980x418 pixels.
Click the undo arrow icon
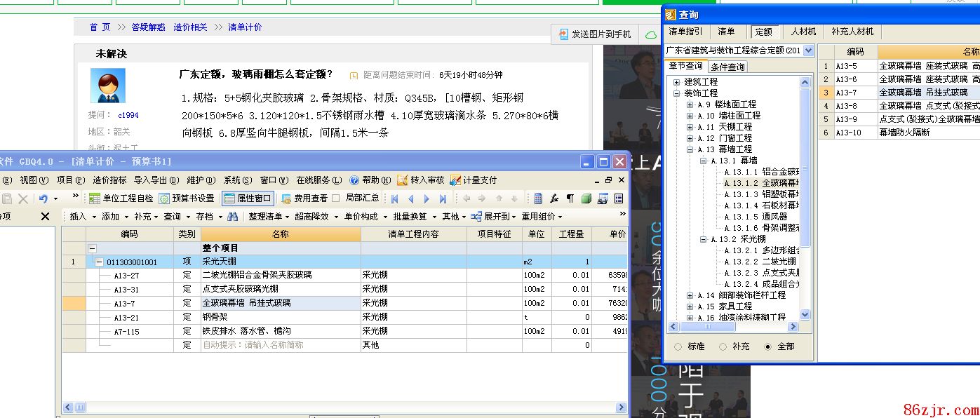43,199
